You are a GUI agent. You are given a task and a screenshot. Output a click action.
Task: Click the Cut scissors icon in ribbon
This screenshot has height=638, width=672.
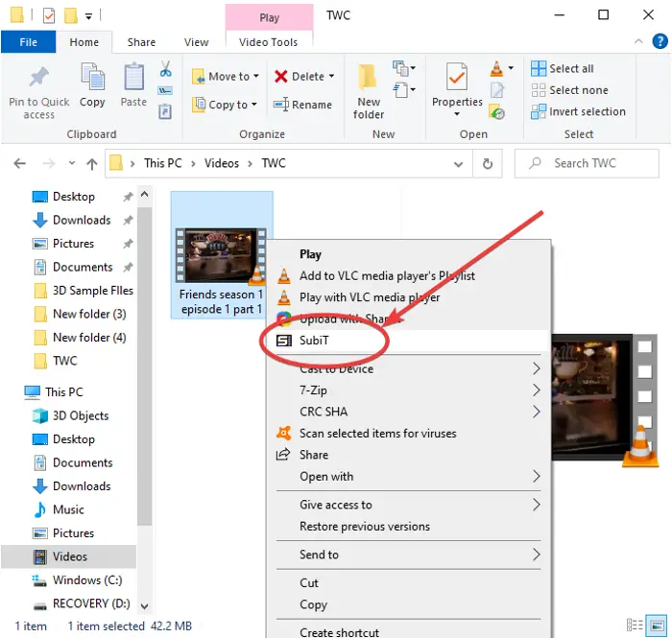click(165, 68)
